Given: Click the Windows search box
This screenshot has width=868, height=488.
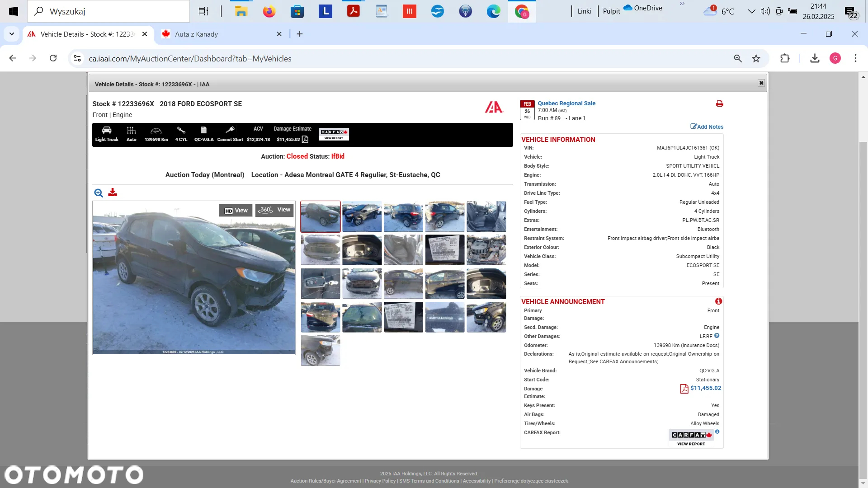Looking at the screenshot, I should coord(108,11).
